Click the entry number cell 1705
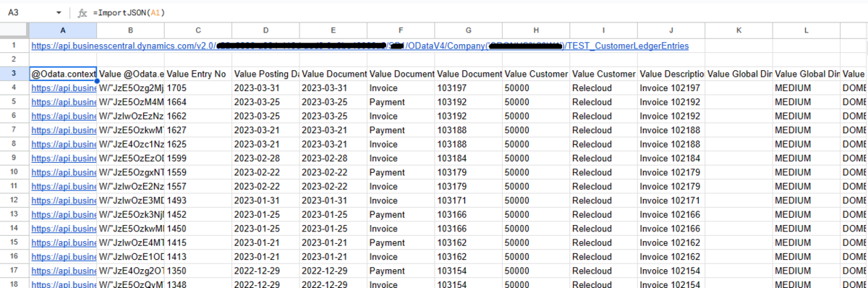 click(x=198, y=88)
